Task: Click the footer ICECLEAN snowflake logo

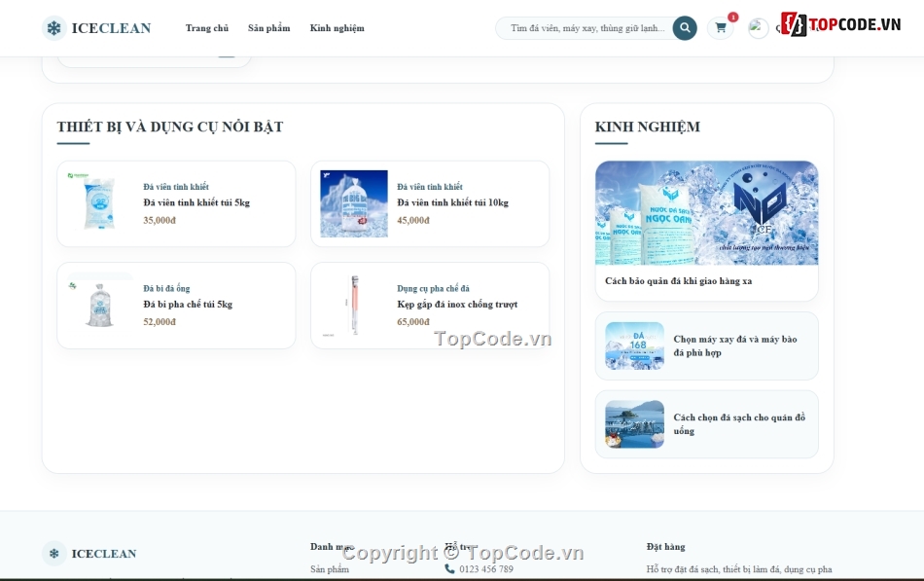Action: (x=53, y=554)
